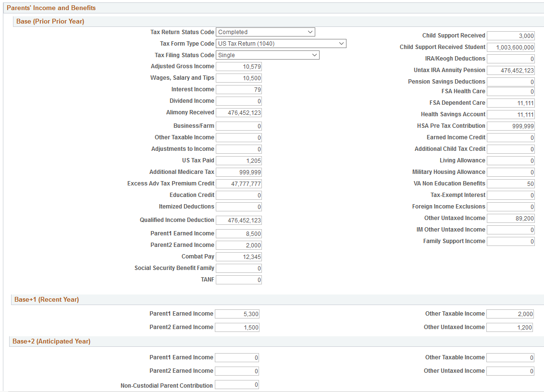Click the Child Support Received field
The image size is (544, 392).
510,35
